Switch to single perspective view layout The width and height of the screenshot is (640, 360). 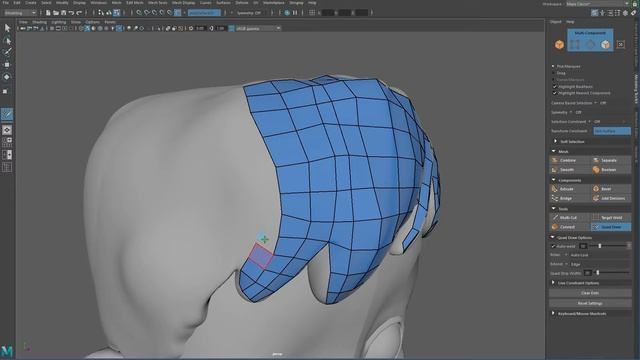pyautogui.click(x=7, y=130)
